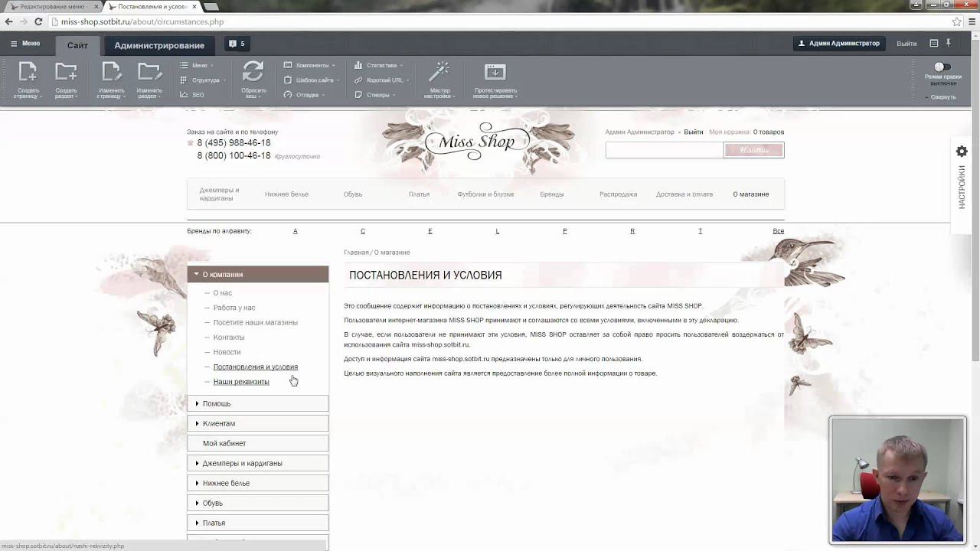Open Бренды in the top navigation
The width and height of the screenshot is (980, 551).
point(552,194)
